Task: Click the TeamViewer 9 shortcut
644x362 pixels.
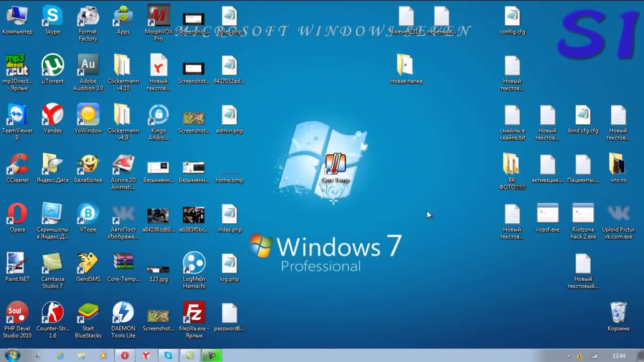Action: click(17, 122)
